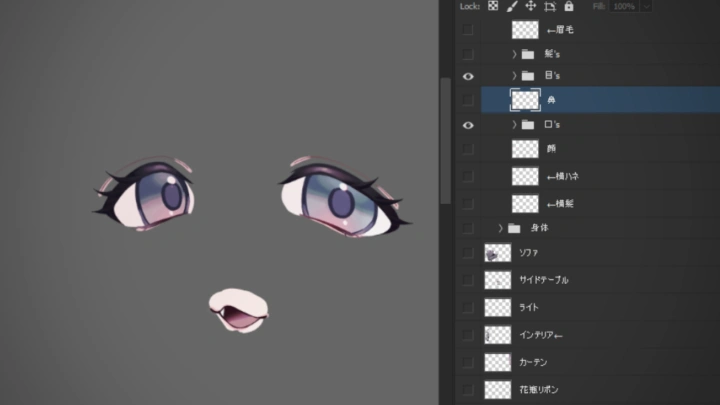Expand the 目's layer group
The image size is (720, 405).
[x=515, y=76]
